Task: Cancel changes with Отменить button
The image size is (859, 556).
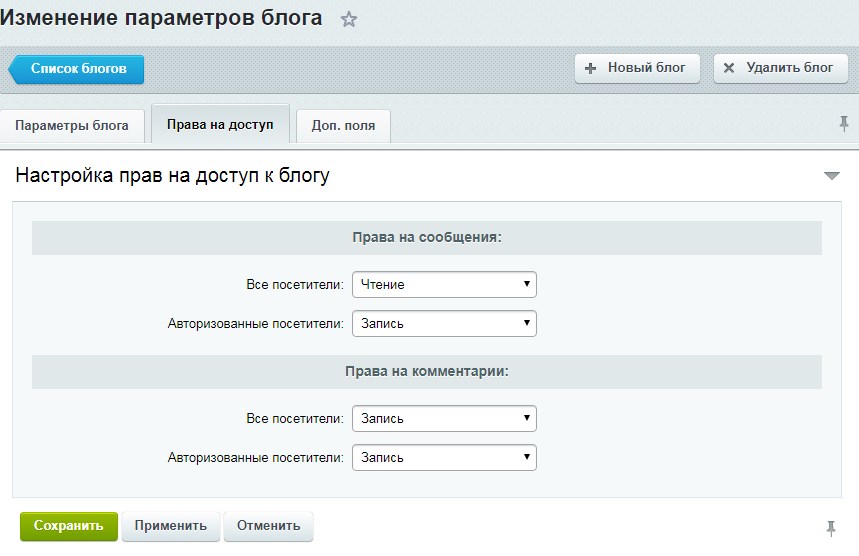Action: point(268,526)
